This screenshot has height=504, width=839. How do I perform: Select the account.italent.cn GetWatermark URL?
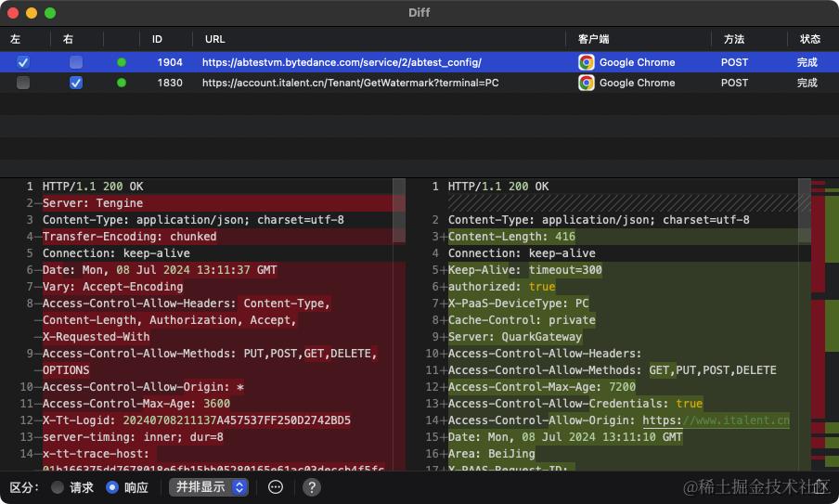pyautogui.click(x=351, y=83)
